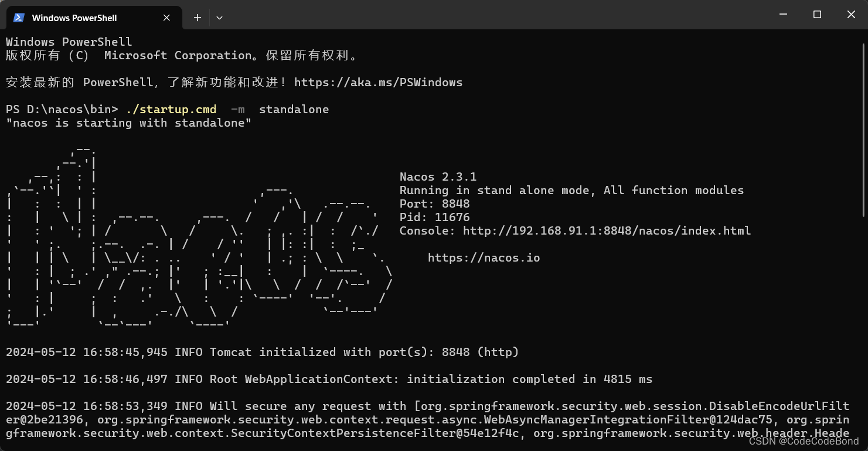Open the https://aka.ms/PSWindows link
Screen dimensions: 868x451
coord(379,82)
